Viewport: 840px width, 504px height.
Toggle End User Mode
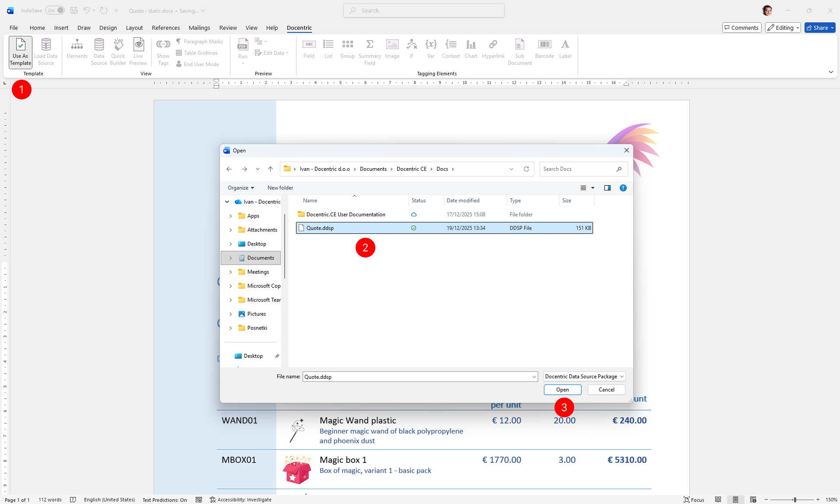[198, 64]
